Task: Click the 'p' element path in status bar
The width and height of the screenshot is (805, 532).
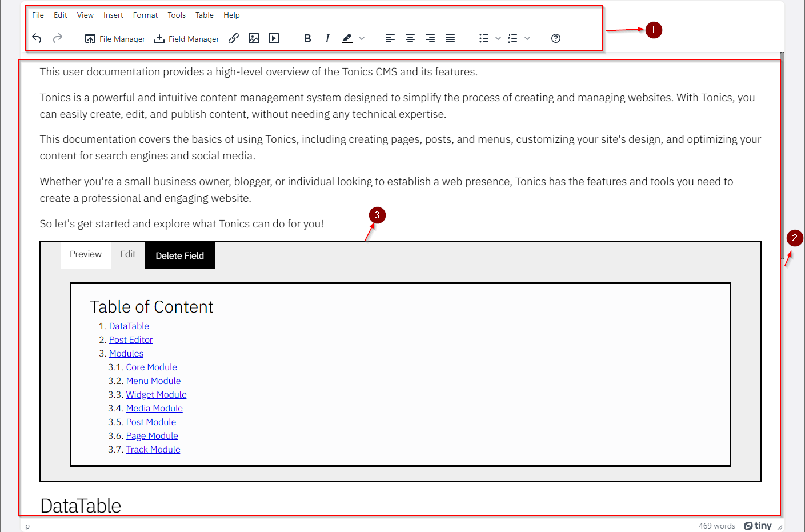Action: click(x=27, y=526)
